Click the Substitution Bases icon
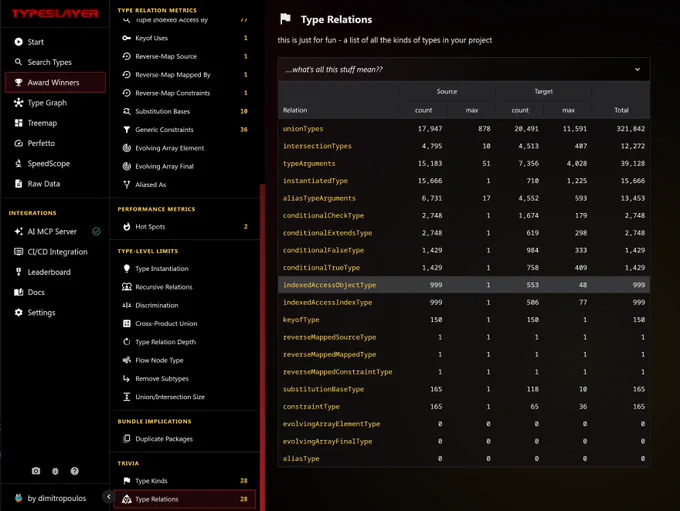Viewport: 680px width, 511px height. (x=126, y=111)
